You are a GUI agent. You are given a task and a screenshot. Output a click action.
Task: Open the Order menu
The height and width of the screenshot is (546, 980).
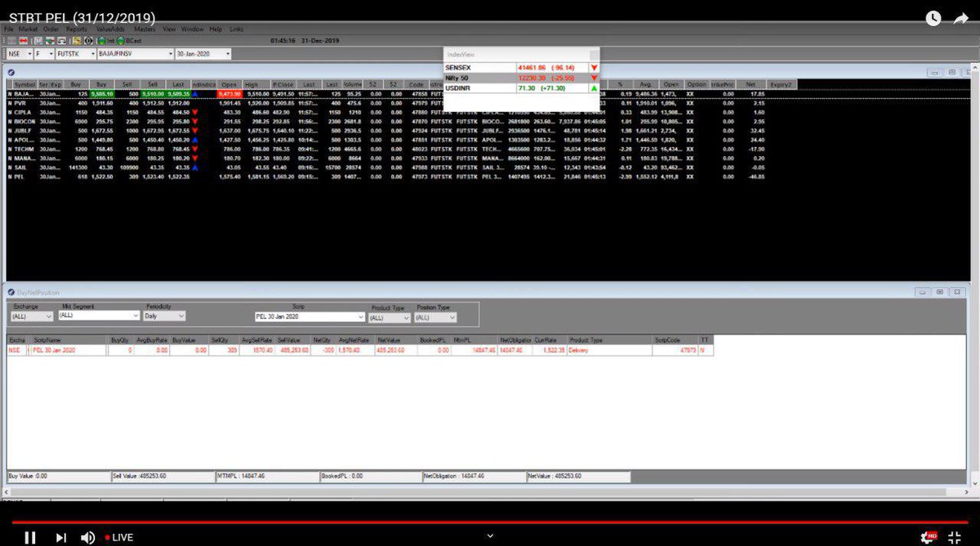[x=51, y=29]
